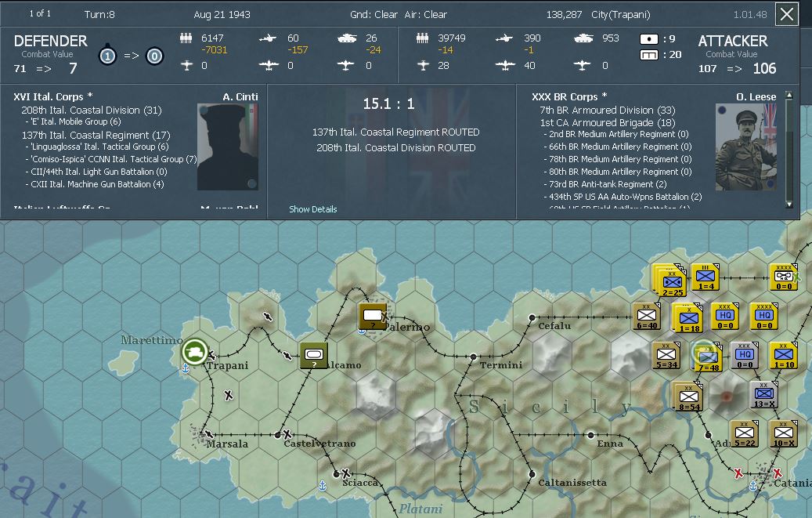Image resolution: width=812 pixels, height=518 pixels.
Task: Click the Catania port anchor icon
Action: click(x=753, y=486)
